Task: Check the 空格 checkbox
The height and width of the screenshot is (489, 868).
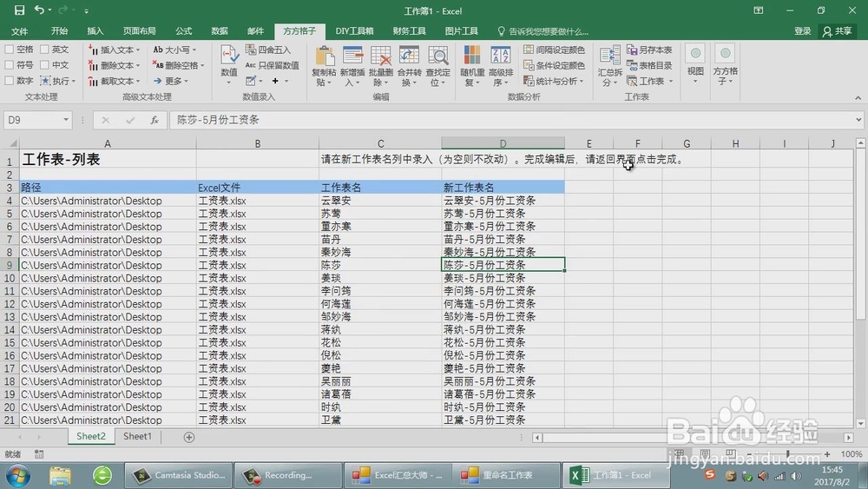Action: tap(10, 50)
